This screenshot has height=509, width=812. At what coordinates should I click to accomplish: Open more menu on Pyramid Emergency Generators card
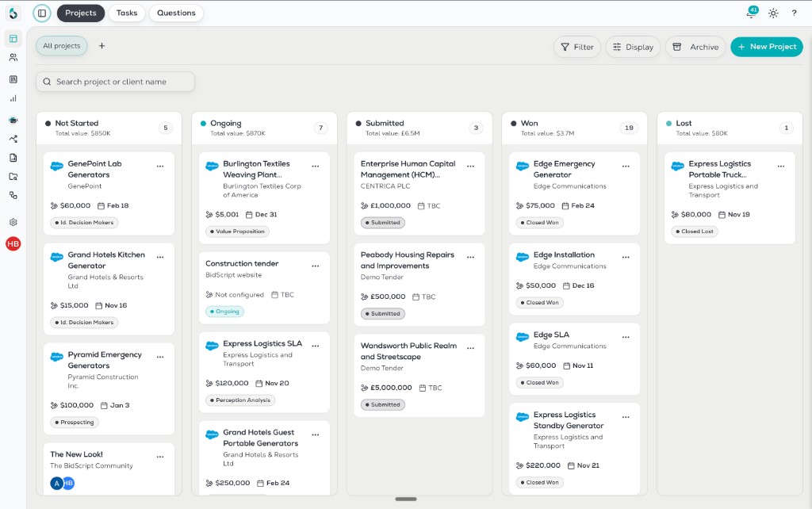(160, 358)
